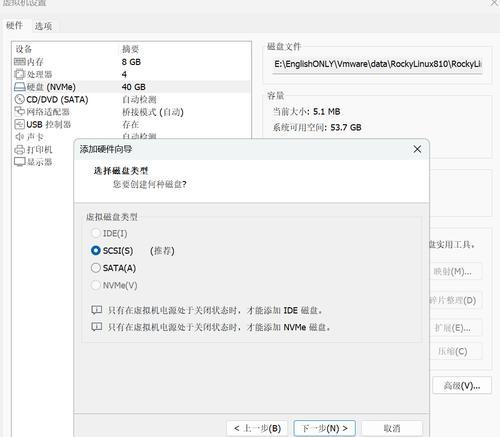The image size is (500, 437).
Task: Cancel the add hardware wizard
Action: [392, 428]
